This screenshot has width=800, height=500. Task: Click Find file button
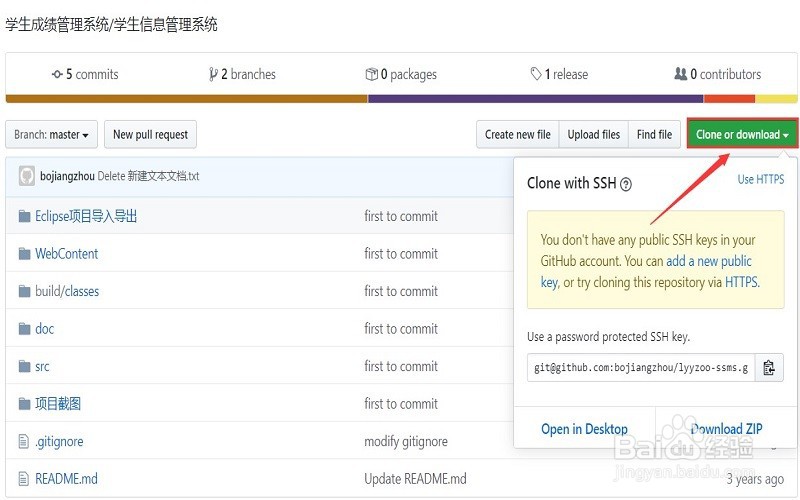655,135
